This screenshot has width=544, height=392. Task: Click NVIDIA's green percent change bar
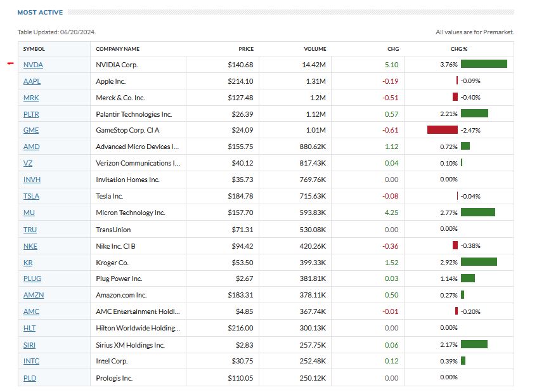484,64
